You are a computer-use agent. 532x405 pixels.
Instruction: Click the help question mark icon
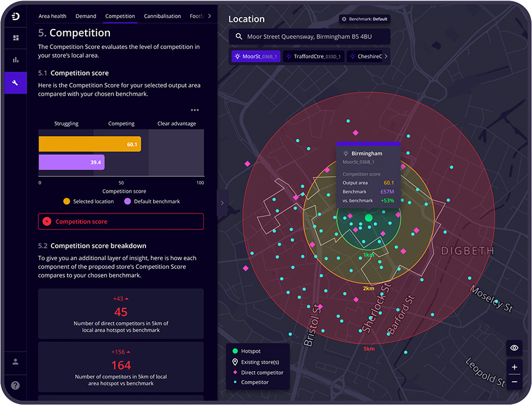click(x=16, y=385)
